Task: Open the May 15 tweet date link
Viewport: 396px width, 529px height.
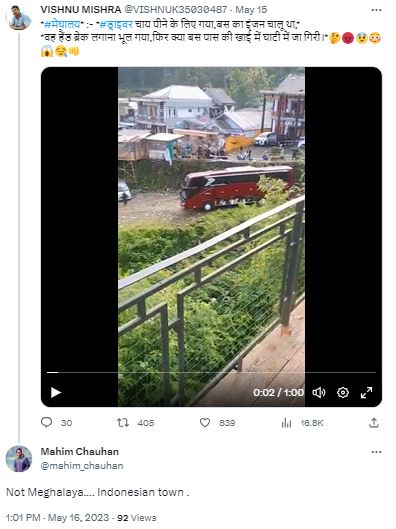Action: [251, 9]
